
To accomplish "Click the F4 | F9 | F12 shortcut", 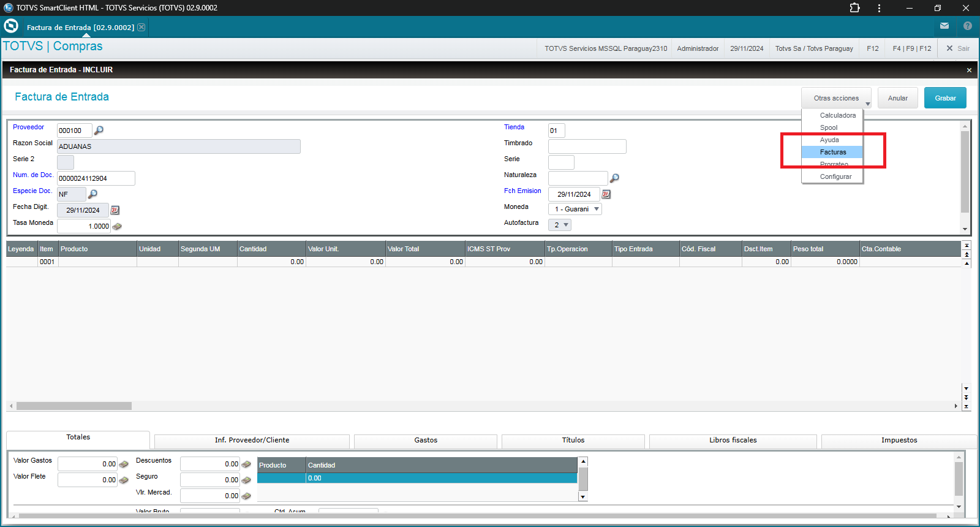I will pos(911,48).
